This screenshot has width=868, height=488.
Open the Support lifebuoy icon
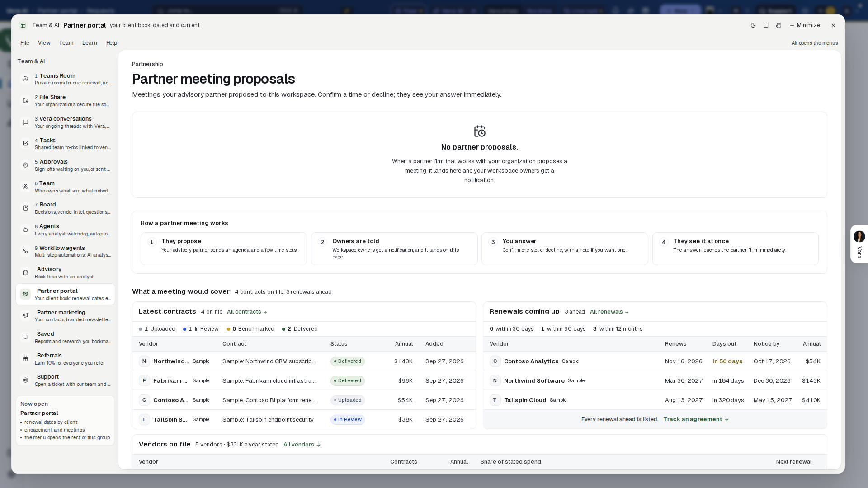coord(25,380)
